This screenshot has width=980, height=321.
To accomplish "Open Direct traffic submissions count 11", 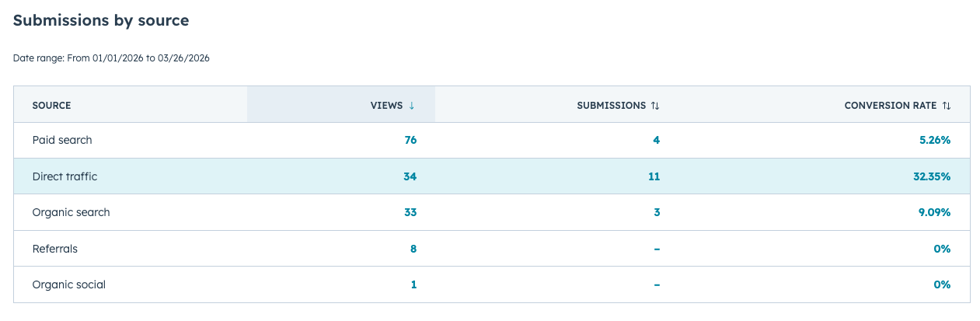I will pyautogui.click(x=654, y=176).
